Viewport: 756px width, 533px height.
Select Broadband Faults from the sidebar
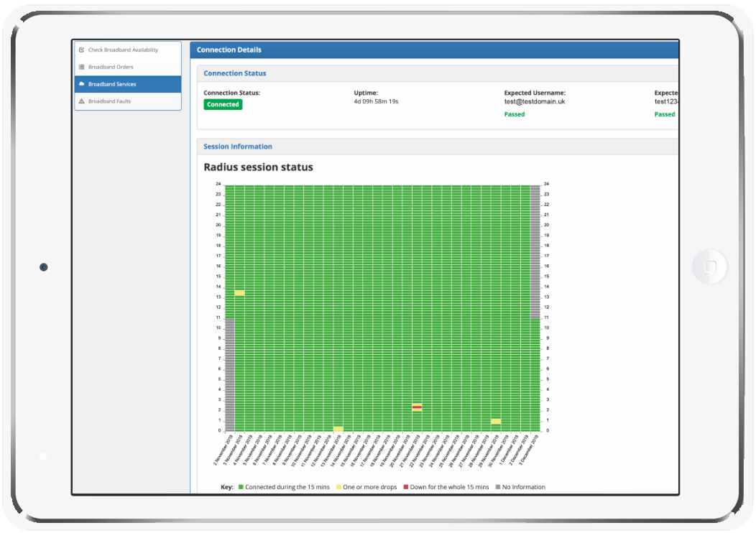pyautogui.click(x=109, y=101)
